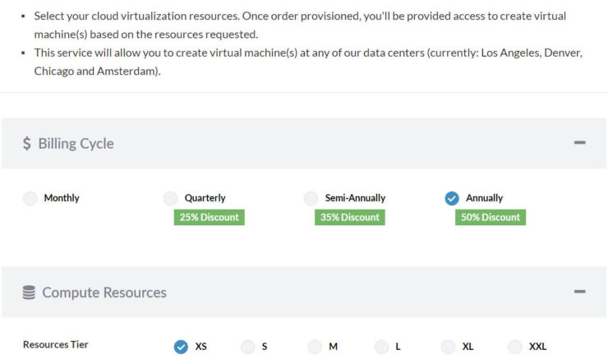Click the Resources Tier label

[55, 344]
